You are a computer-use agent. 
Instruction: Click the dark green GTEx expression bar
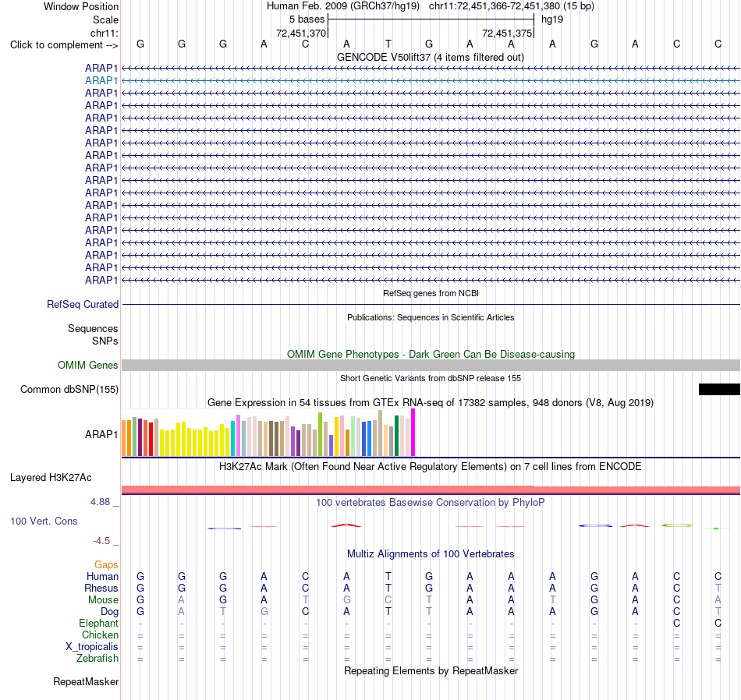tap(396, 436)
